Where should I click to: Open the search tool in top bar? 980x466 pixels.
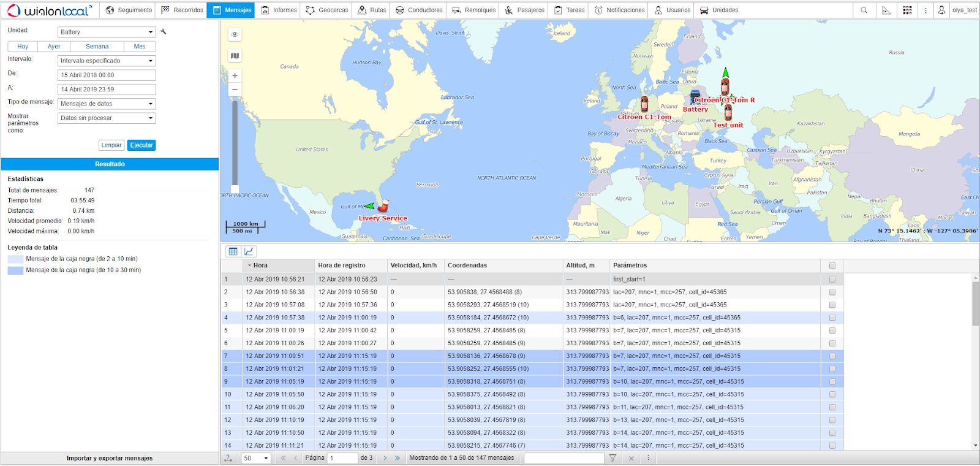click(864, 10)
